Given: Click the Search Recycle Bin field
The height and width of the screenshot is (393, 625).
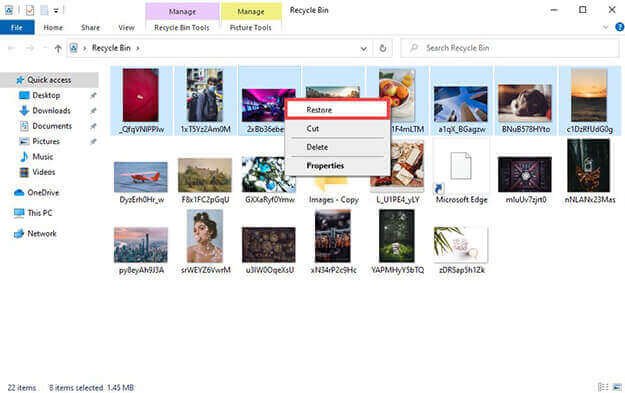Looking at the screenshot, I should click(510, 48).
